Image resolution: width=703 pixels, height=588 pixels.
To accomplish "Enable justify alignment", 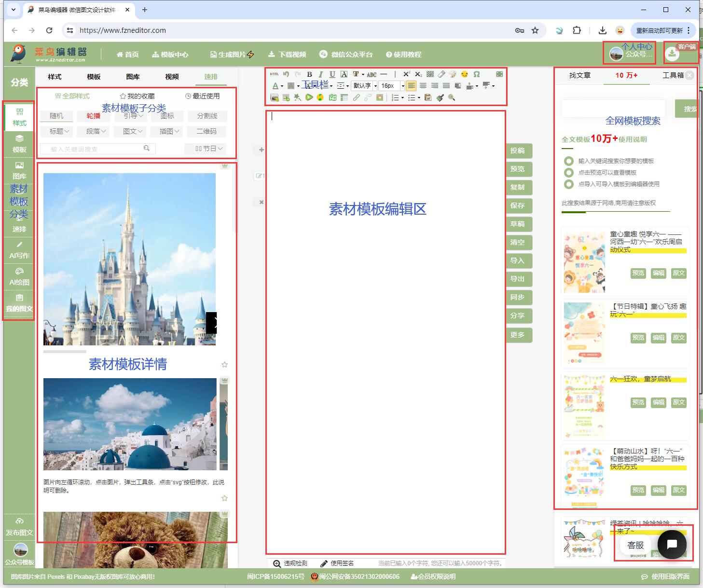I will (446, 86).
